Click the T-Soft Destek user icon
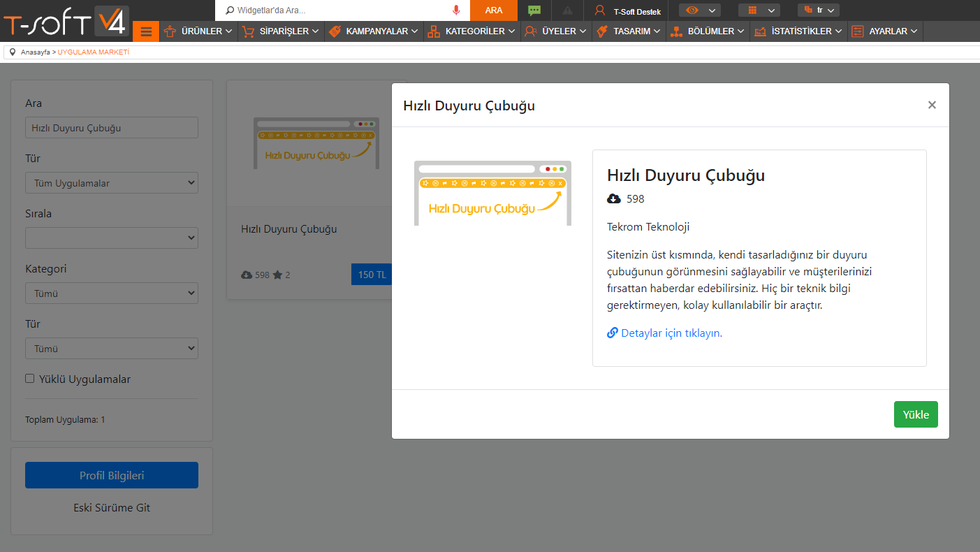This screenshot has height=552, width=980. [599, 10]
